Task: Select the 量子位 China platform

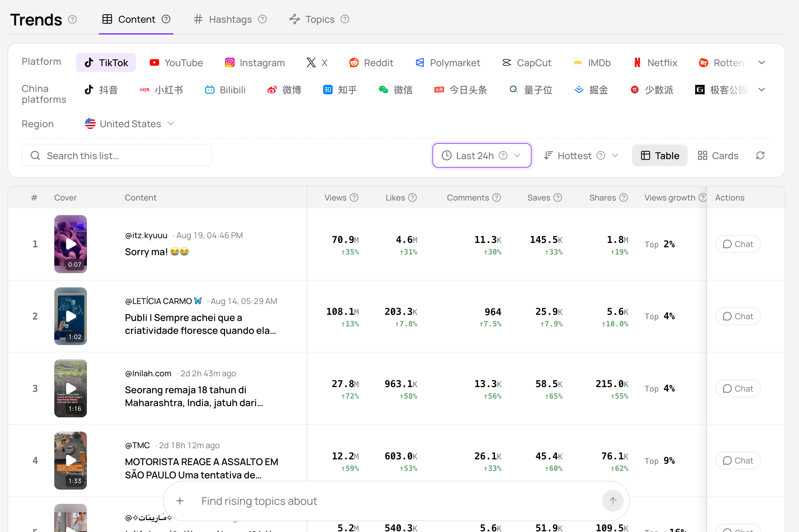Action: (x=531, y=90)
